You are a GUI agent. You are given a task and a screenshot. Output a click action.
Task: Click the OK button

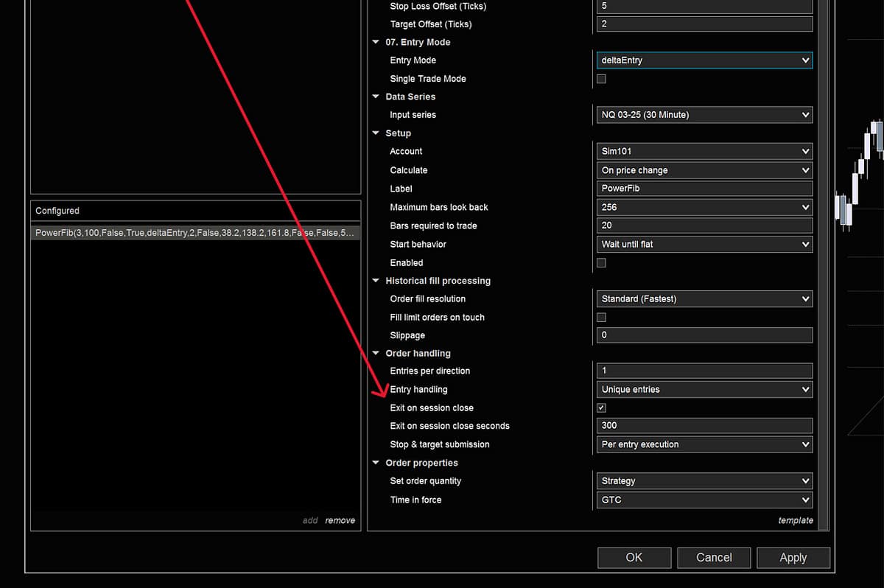tap(634, 558)
